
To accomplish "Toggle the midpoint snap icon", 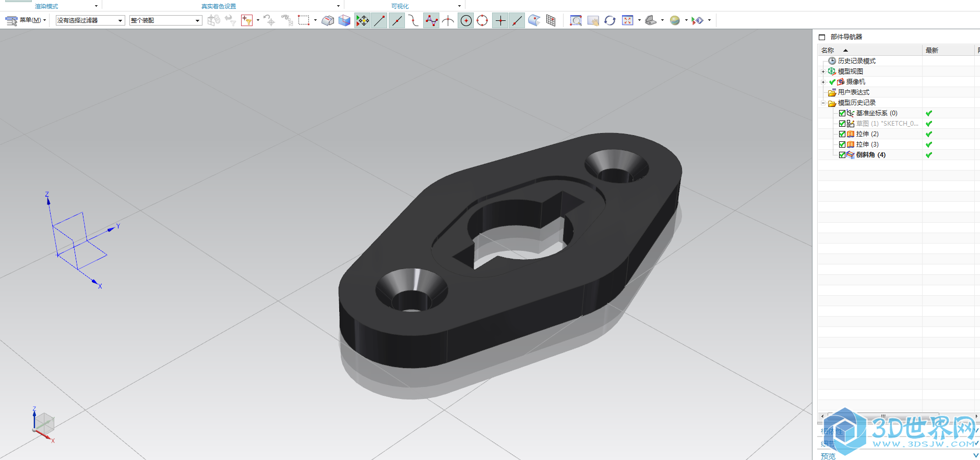I will (x=397, y=20).
